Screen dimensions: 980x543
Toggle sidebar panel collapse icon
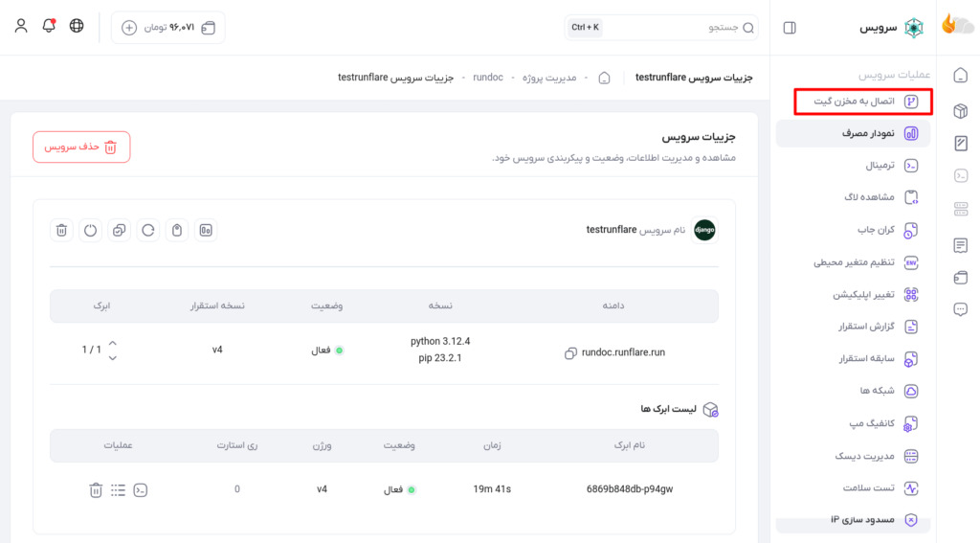(x=790, y=28)
